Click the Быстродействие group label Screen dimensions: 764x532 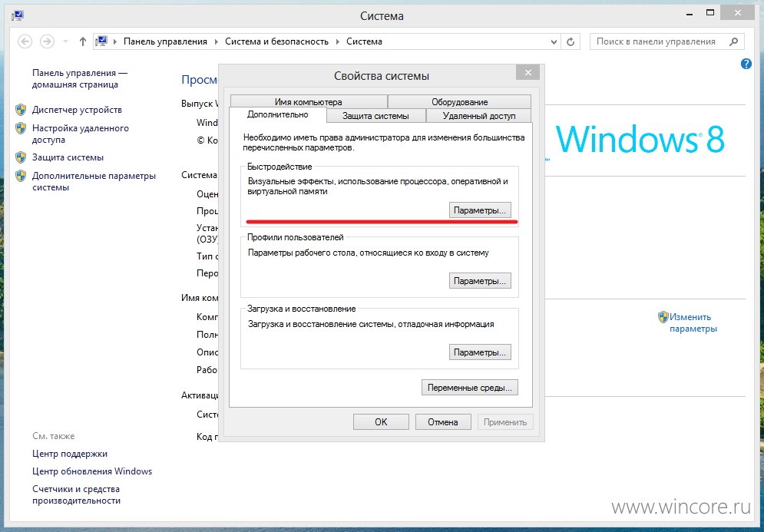point(279,167)
